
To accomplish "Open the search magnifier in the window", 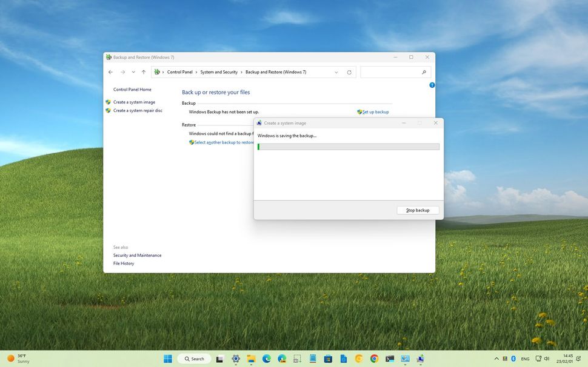I will [424, 72].
